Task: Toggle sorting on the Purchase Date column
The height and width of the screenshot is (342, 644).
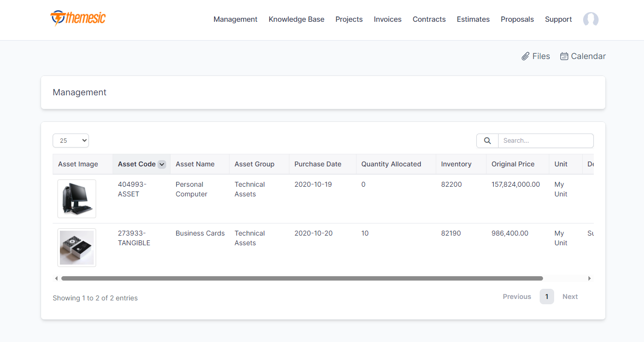Action: point(317,164)
